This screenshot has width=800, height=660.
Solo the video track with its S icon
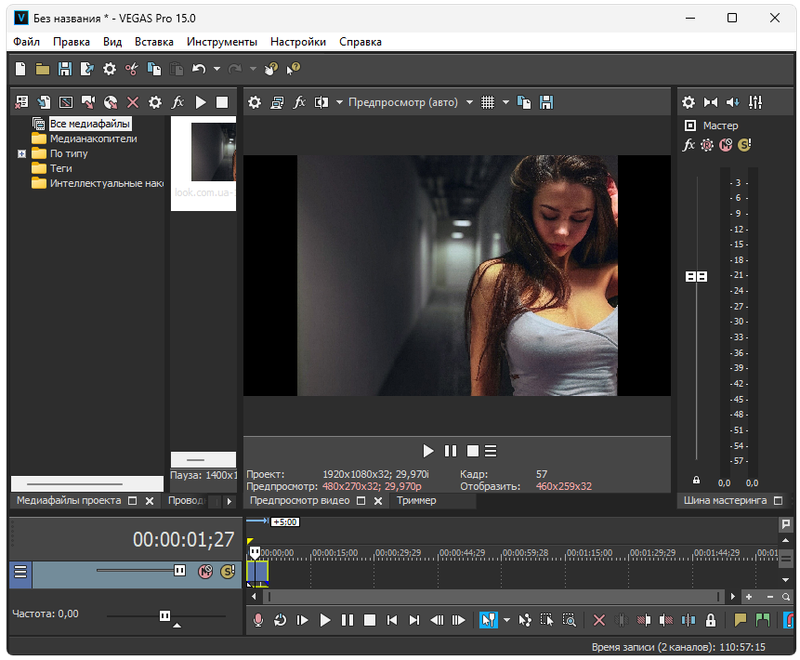(228, 571)
